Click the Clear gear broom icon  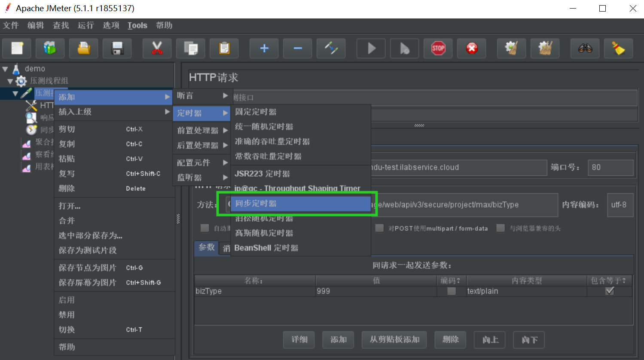tap(512, 48)
